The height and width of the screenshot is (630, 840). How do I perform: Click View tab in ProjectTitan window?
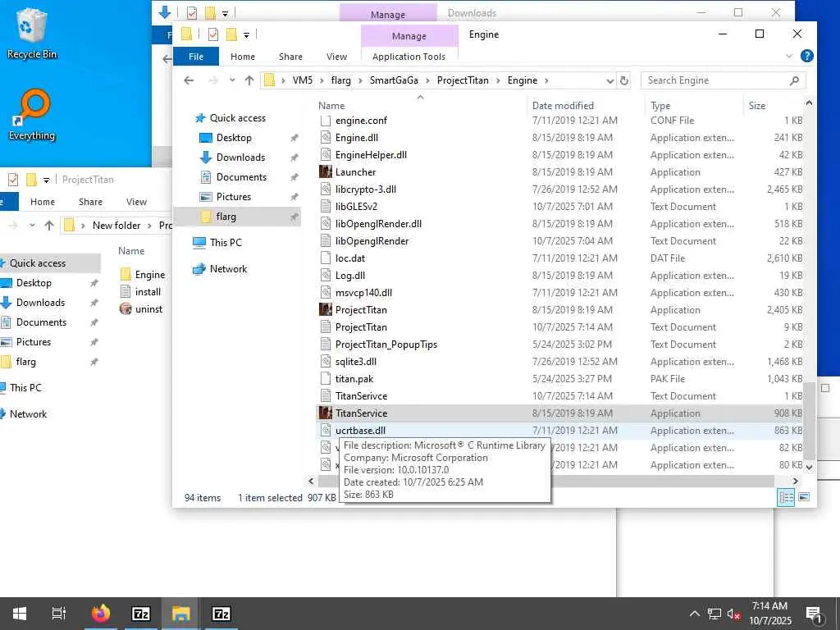pos(137,202)
